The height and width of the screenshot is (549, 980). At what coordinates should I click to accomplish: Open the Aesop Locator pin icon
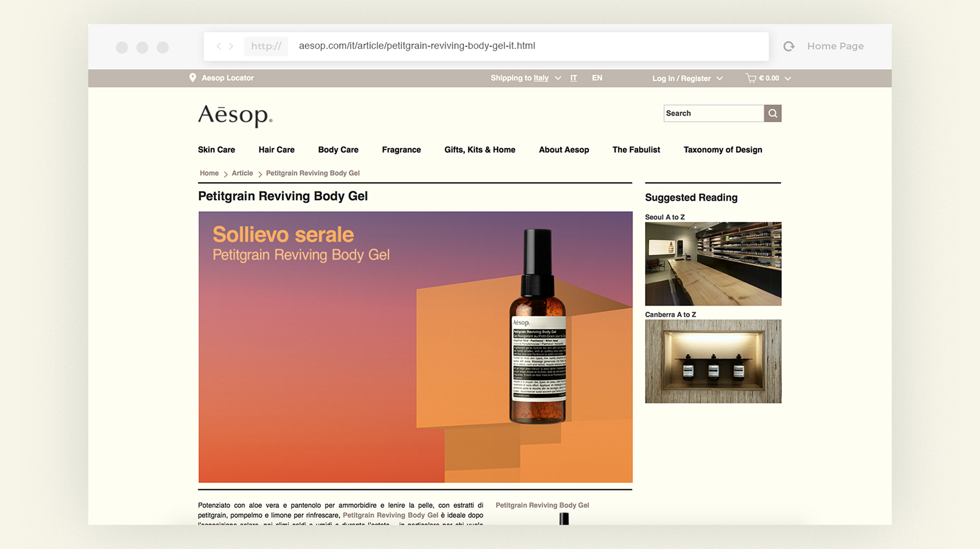[193, 78]
